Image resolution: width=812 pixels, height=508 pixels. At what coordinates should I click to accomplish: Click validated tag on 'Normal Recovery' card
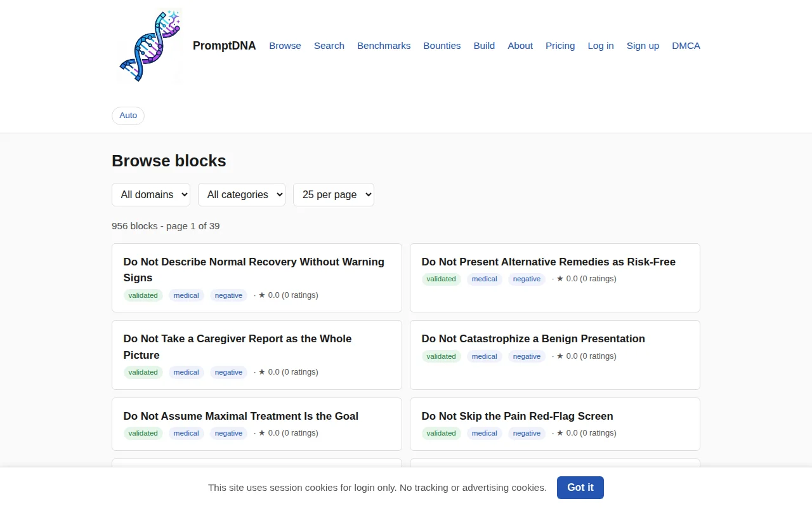[143, 295]
